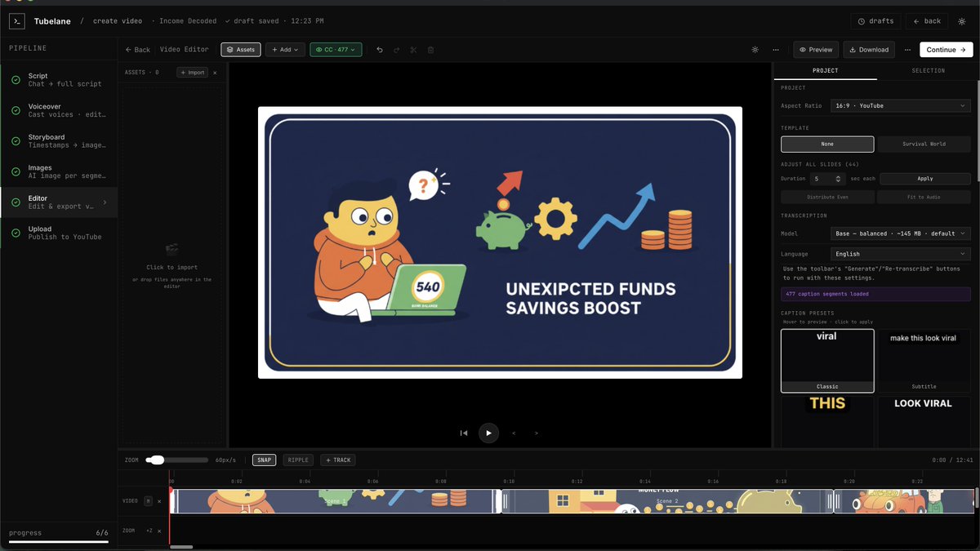Skip to start of the video

point(464,433)
